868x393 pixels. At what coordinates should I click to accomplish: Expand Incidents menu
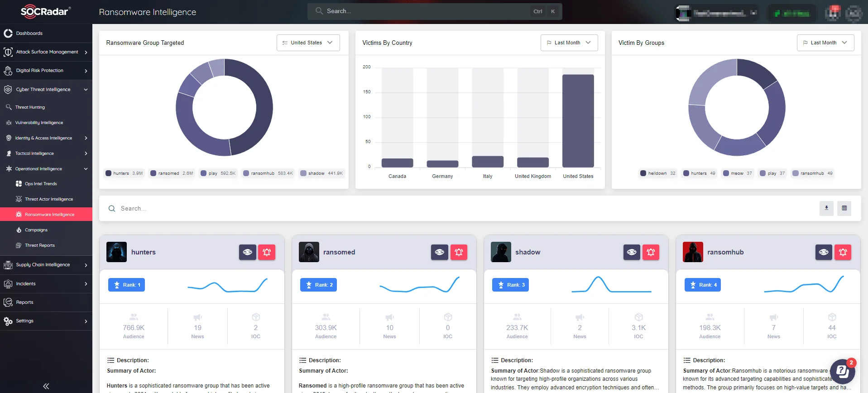[x=46, y=284]
